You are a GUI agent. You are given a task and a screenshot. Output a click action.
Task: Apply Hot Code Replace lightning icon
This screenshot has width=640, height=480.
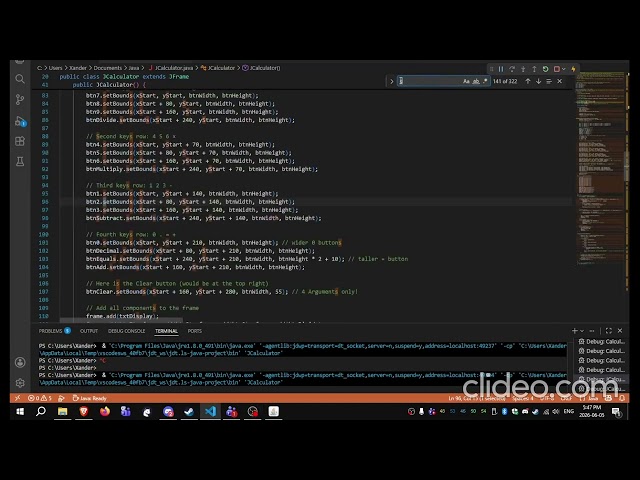point(573,69)
